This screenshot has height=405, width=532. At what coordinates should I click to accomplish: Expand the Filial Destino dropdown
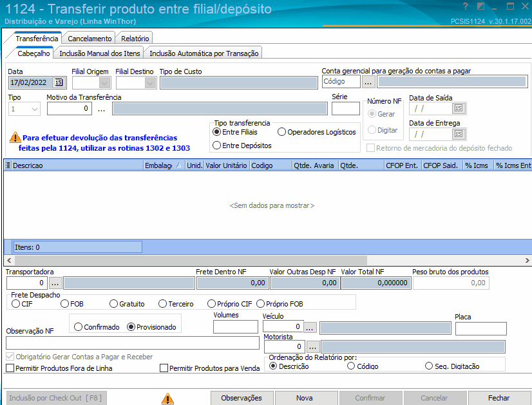coord(150,83)
